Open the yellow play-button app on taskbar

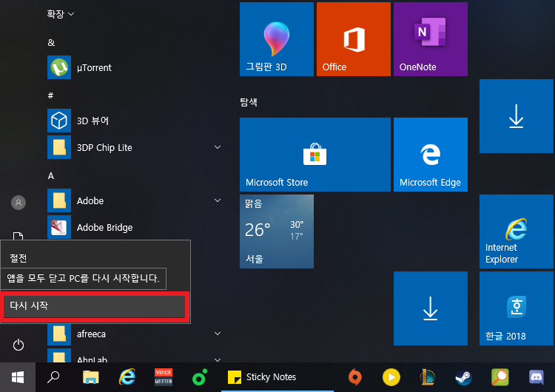point(391,377)
